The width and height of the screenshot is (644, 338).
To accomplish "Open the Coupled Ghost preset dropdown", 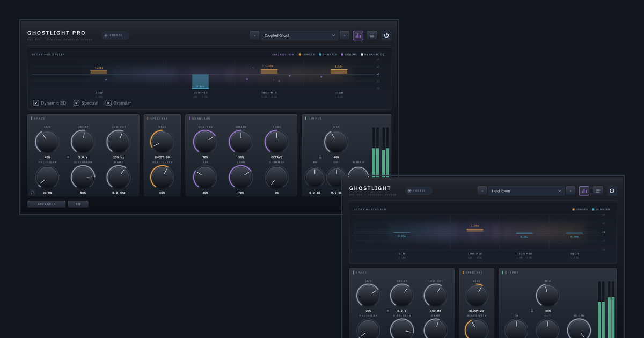I will (x=299, y=35).
